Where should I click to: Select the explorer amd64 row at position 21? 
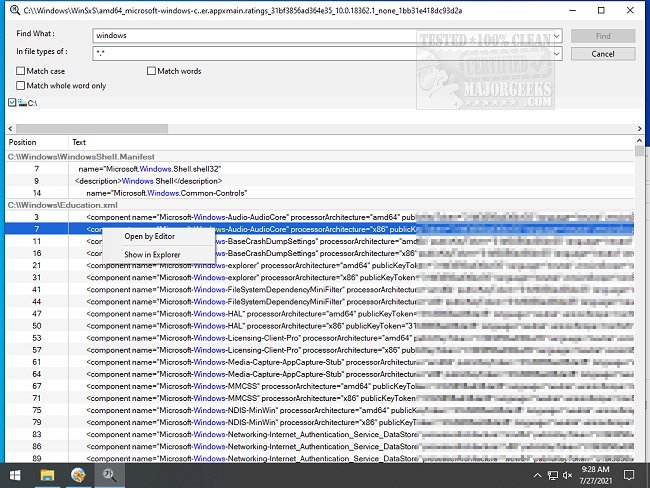pos(320,265)
